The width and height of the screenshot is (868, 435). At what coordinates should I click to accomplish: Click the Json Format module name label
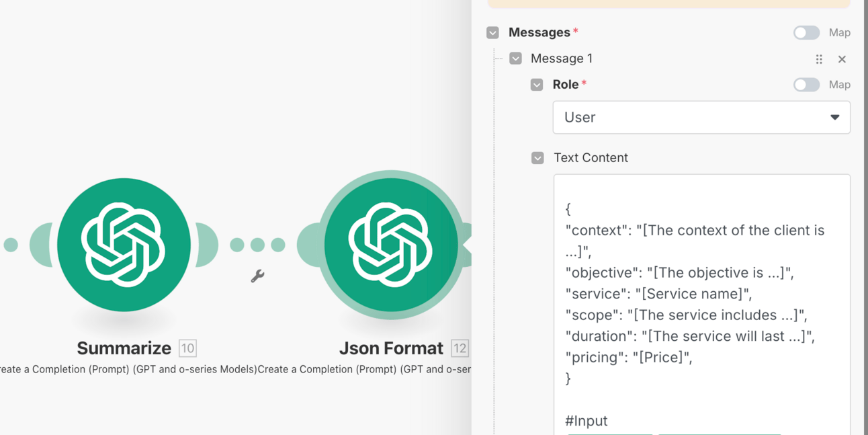(x=391, y=348)
